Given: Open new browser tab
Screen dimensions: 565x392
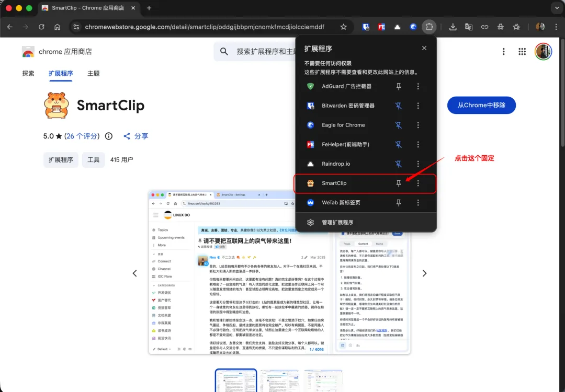Looking at the screenshot, I should click(x=149, y=8).
